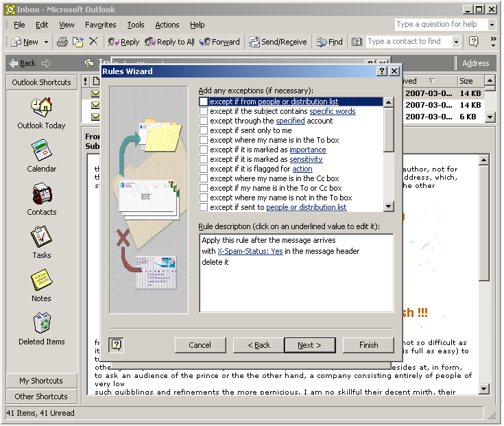Click the Move to Folder icon
This screenshot has width=504, height=426.
(77, 42)
